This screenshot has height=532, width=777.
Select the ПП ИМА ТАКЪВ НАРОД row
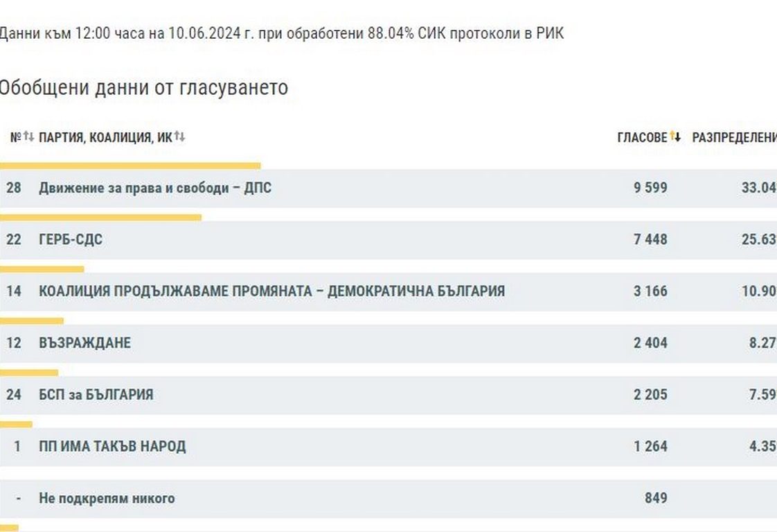coord(112,446)
